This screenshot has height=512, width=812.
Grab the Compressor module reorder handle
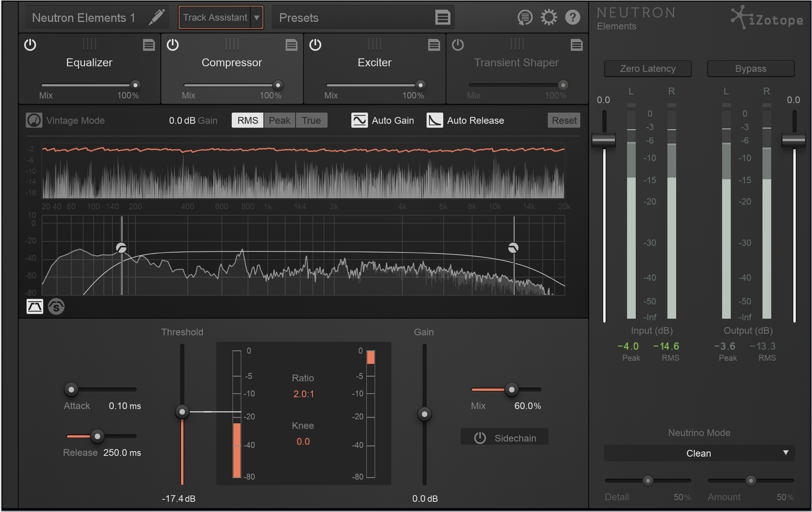point(232,44)
